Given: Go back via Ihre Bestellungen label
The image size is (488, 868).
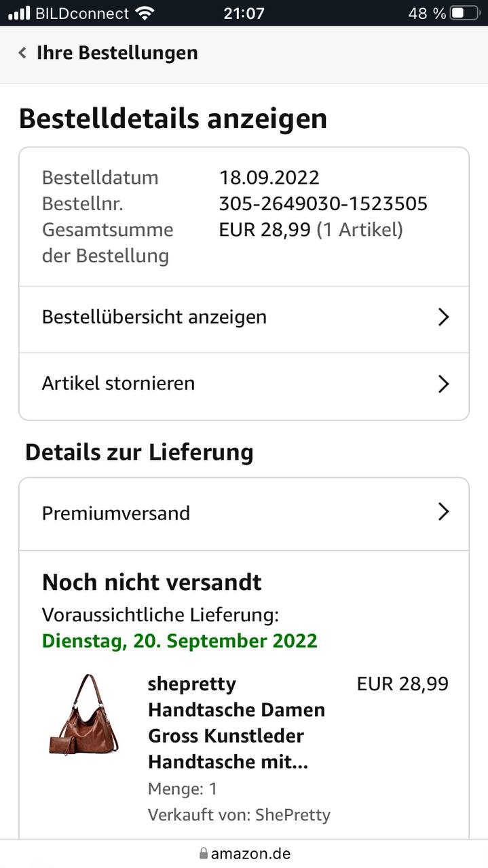Looking at the screenshot, I should click(x=117, y=53).
